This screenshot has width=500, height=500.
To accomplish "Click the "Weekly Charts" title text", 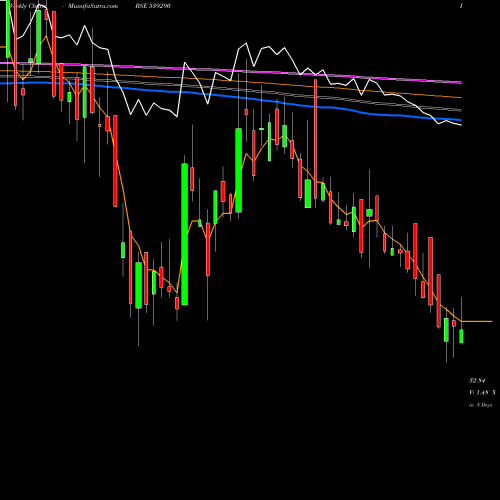I will [x=28, y=6].
